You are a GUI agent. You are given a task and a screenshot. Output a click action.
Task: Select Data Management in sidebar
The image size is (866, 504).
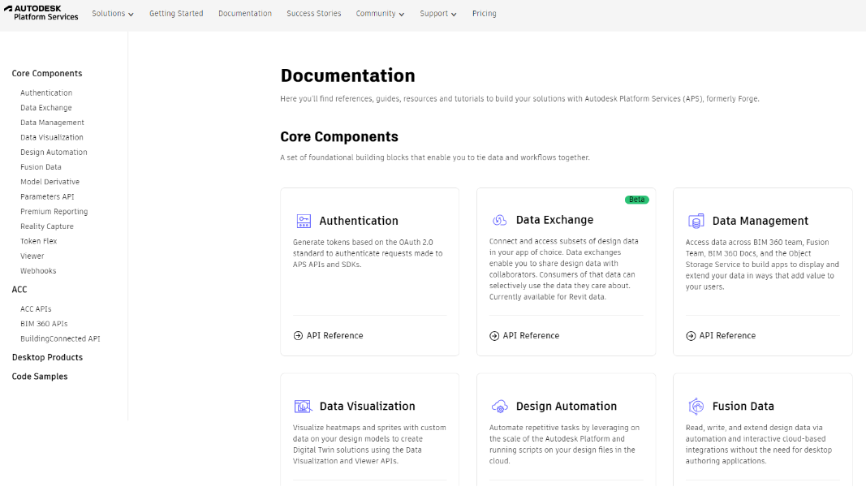coord(53,123)
